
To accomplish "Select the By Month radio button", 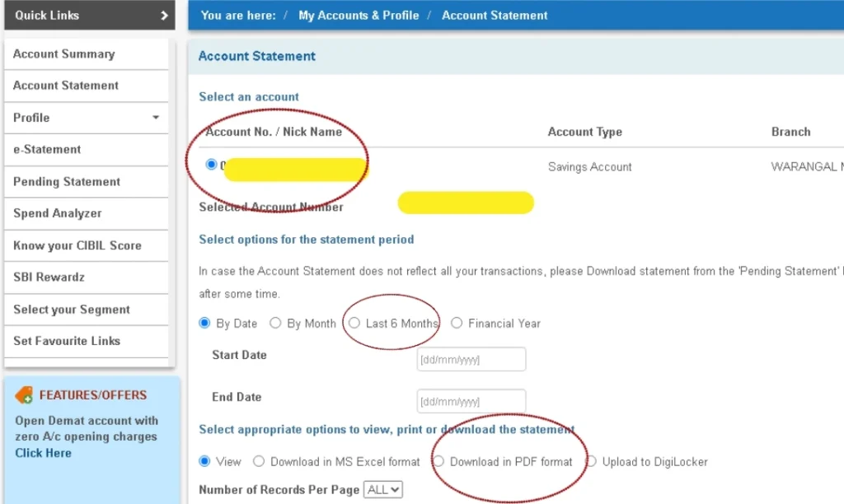I will point(275,323).
